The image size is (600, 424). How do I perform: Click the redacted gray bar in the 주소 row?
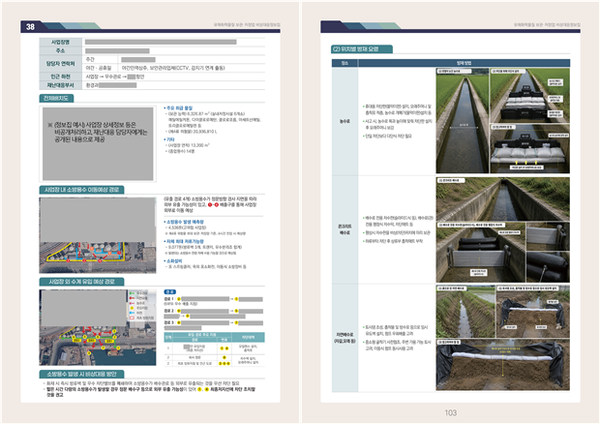coord(117,51)
